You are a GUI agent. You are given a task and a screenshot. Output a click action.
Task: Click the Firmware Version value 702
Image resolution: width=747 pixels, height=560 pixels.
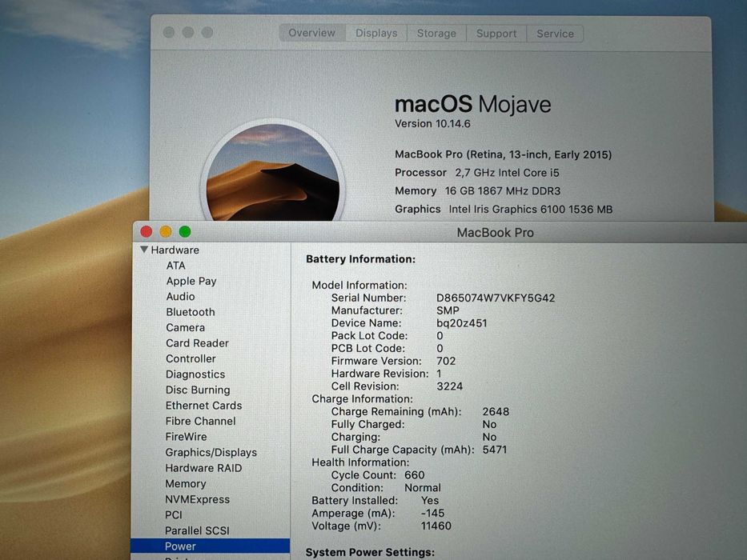[x=446, y=361]
